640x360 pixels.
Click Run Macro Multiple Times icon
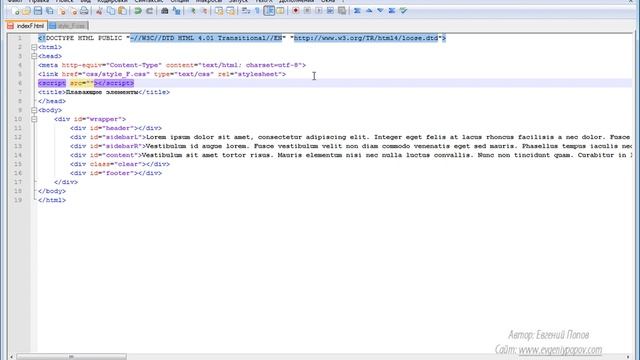pyautogui.click(x=330, y=11)
